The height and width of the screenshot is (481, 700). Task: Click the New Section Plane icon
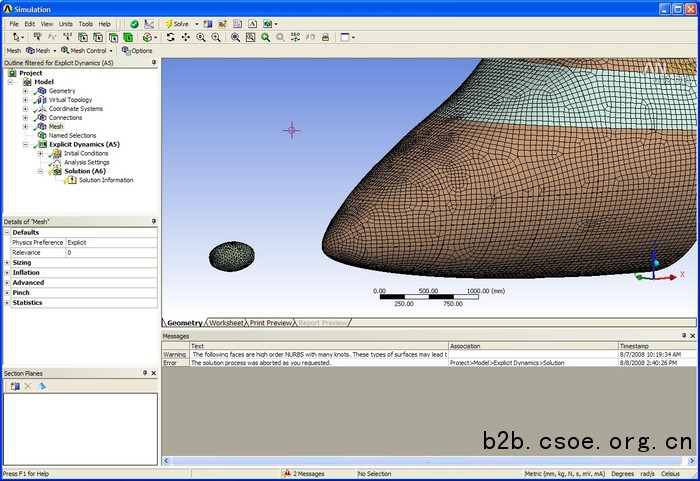click(x=15, y=385)
